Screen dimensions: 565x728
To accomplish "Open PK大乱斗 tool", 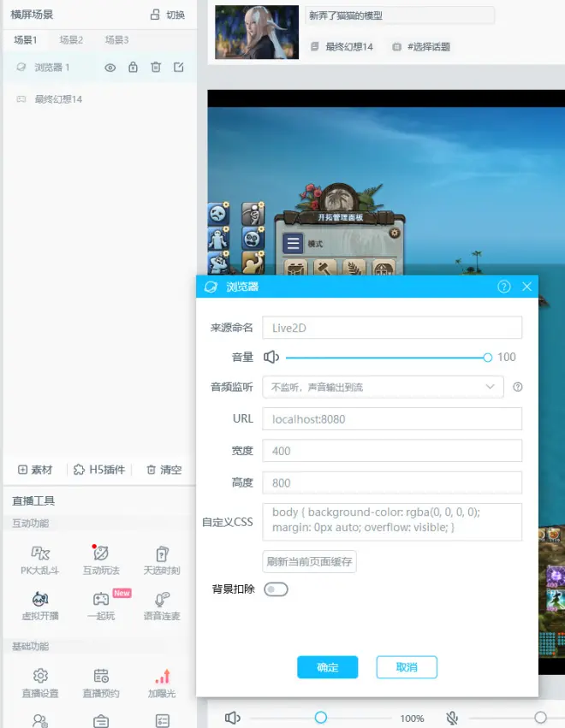I will [40, 560].
